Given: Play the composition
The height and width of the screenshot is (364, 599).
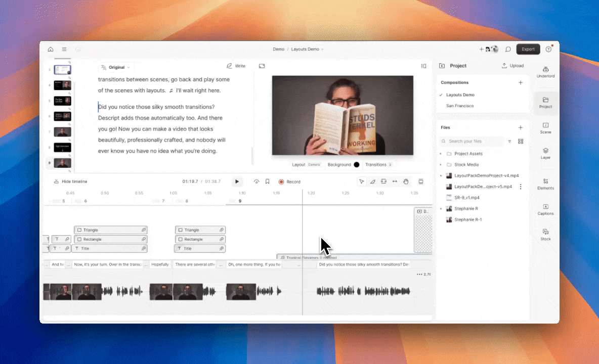Looking at the screenshot, I should pyautogui.click(x=237, y=181).
